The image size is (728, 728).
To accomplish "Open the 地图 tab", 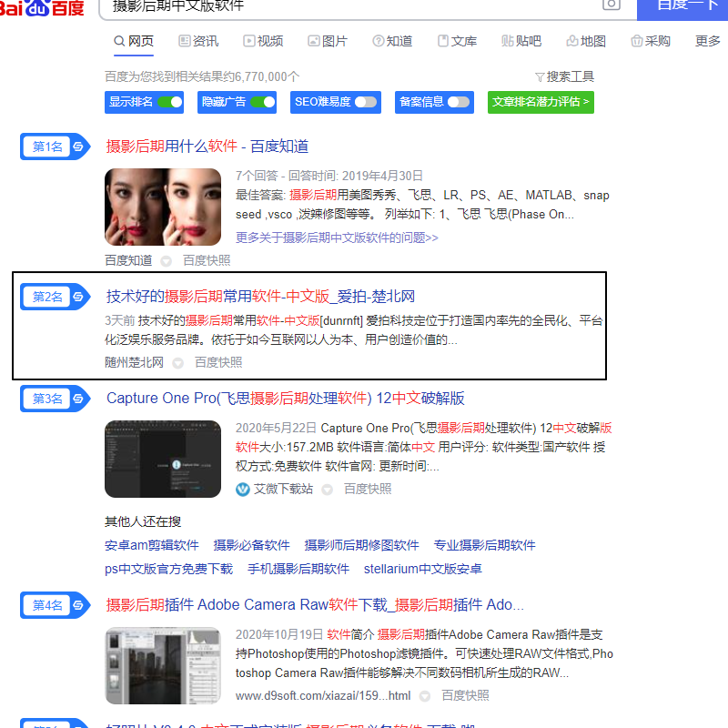I will (586, 41).
